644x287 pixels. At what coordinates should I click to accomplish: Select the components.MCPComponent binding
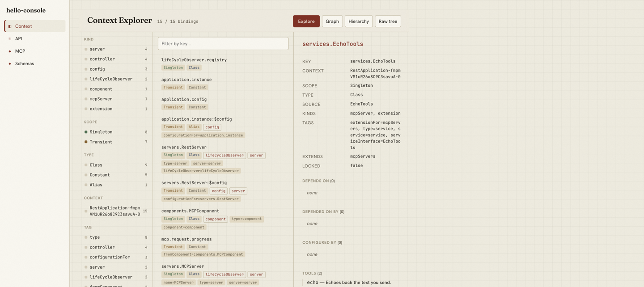223,219
